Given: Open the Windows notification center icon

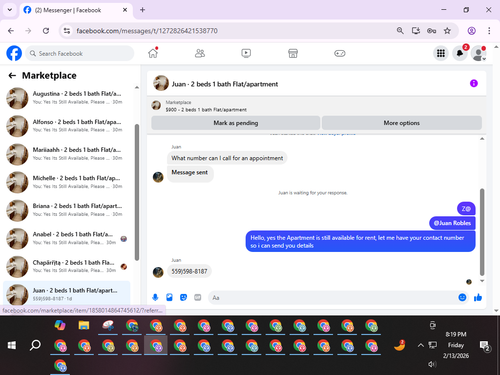Looking at the screenshot, I should click(484, 346).
